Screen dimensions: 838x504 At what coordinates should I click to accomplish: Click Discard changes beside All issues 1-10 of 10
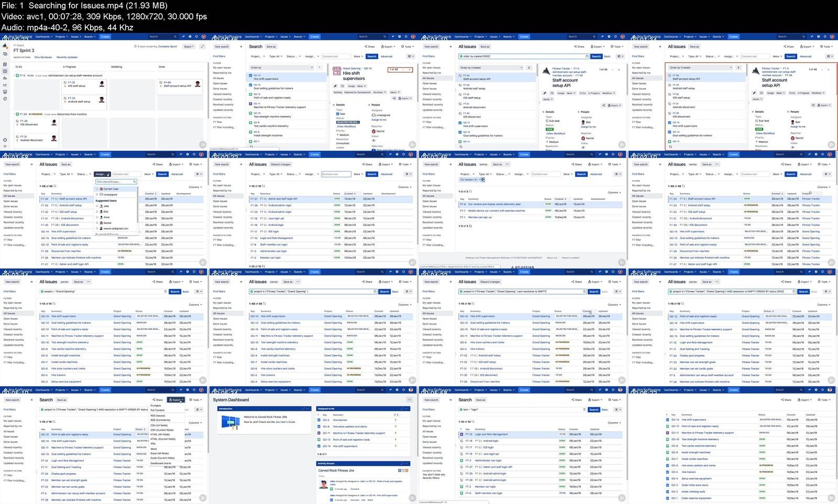pyautogui.click(x=280, y=164)
